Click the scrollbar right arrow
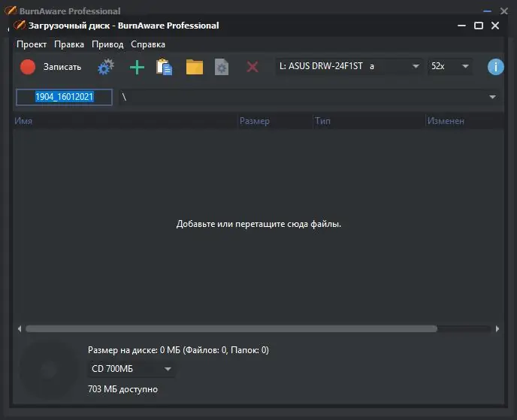 (x=497, y=328)
